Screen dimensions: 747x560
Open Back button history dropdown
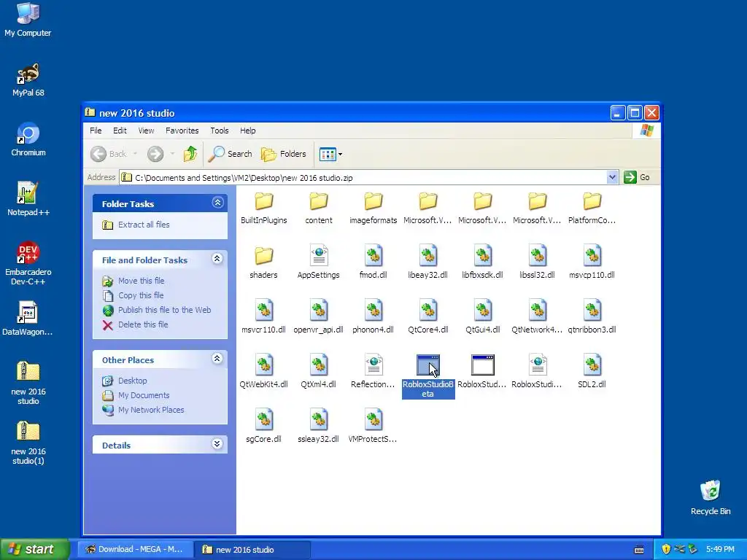point(135,154)
